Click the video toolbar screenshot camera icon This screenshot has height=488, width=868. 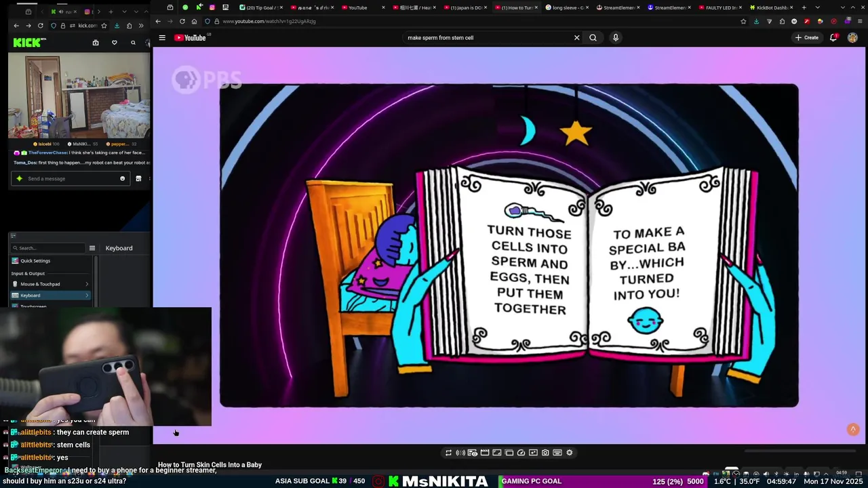(x=545, y=453)
